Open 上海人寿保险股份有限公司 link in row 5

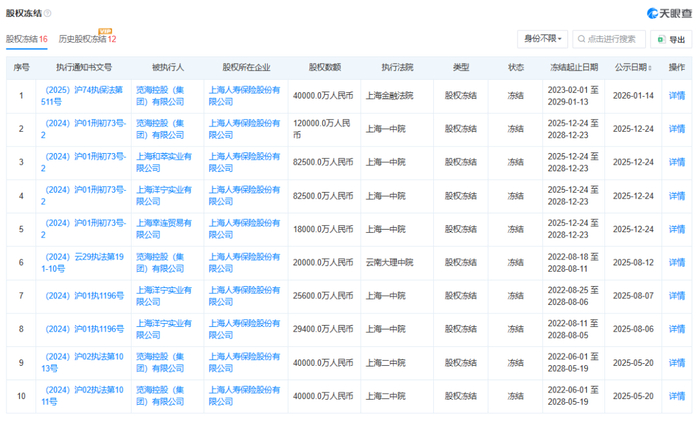tap(244, 229)
